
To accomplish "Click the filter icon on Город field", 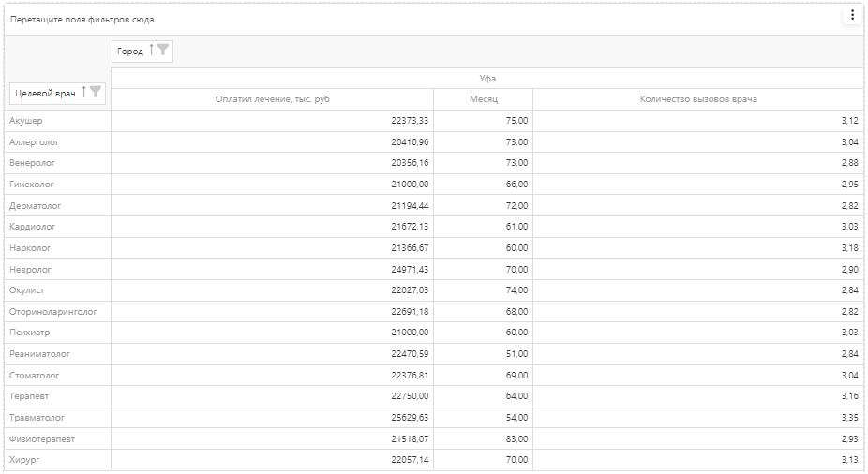I will tap(163, 51).
